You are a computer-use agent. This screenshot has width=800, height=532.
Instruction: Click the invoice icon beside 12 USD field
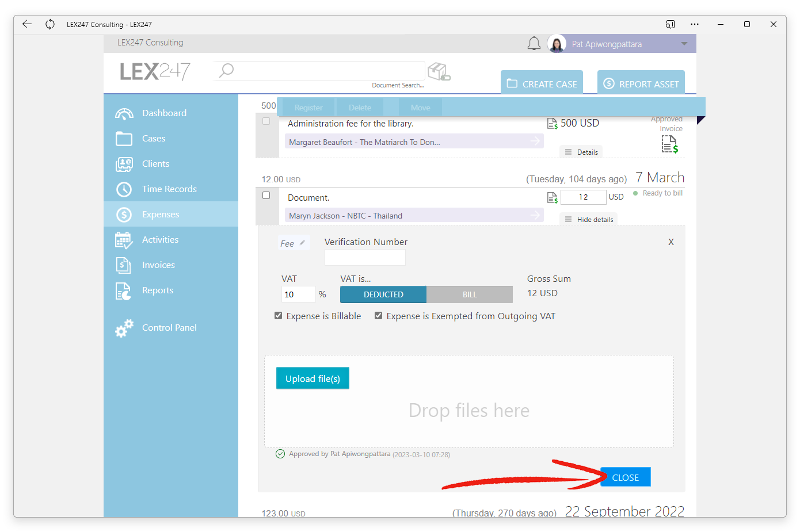(552, 198)
